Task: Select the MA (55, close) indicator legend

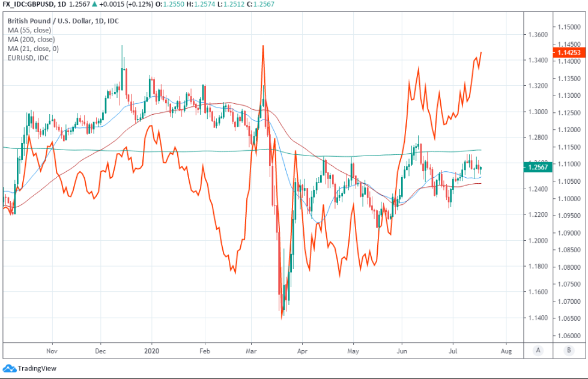Action: (x=29, y=29)
